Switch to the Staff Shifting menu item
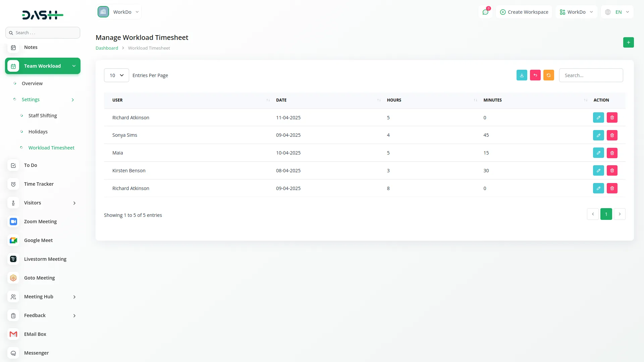The height and width of the screenshot is (362, 644). click(43, 115)
